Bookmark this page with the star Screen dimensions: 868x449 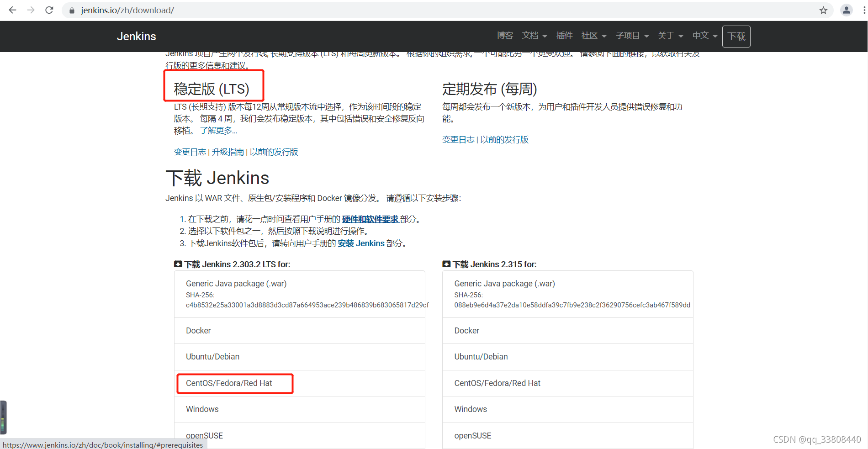click(x=823, y=10)
